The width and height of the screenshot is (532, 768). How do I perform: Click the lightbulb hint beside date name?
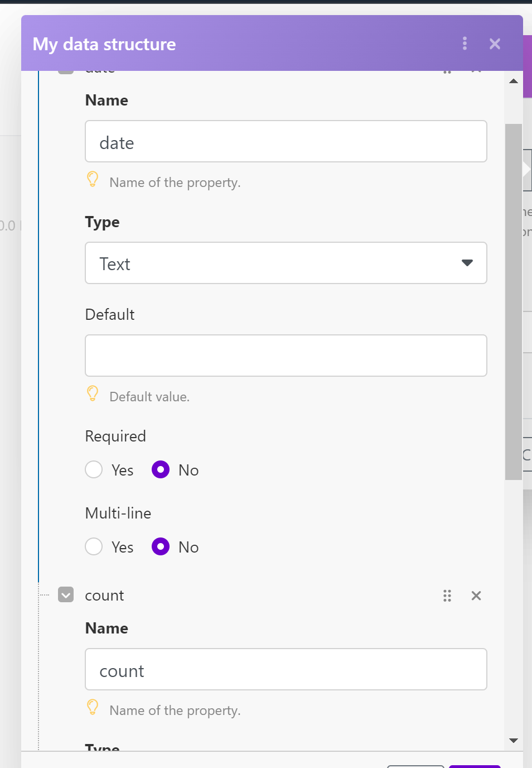point(93,180)
